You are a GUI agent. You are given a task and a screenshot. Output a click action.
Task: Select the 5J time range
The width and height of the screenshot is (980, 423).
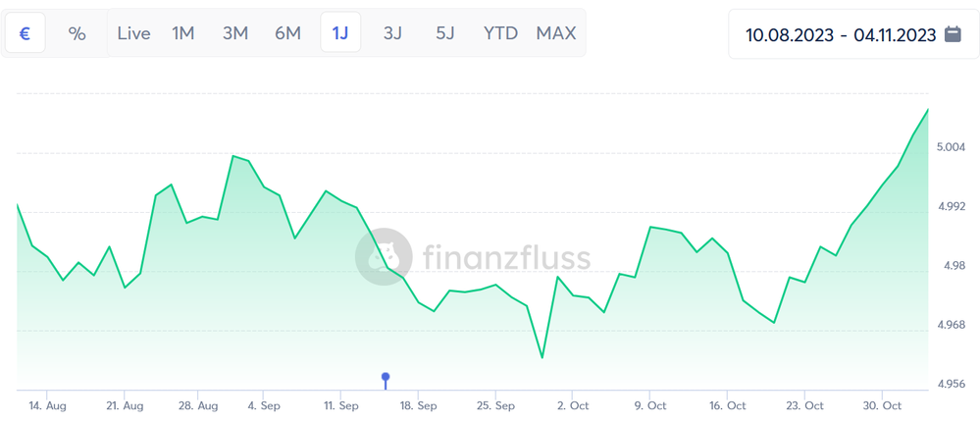click(445, 33)
